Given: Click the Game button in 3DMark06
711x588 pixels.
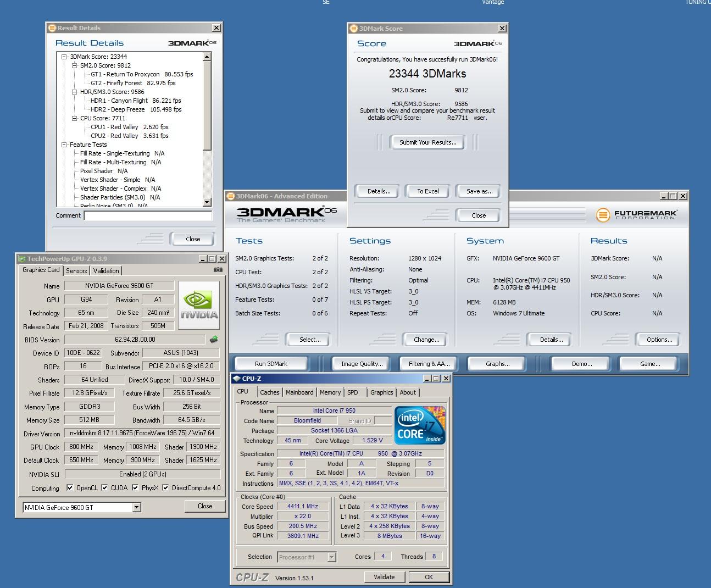Looking at the screenshot, I should (x=650, y=364).
